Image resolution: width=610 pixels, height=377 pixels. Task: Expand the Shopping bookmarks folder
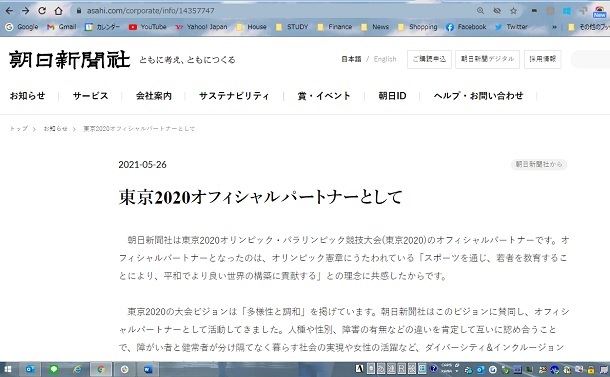click(417, 27)
